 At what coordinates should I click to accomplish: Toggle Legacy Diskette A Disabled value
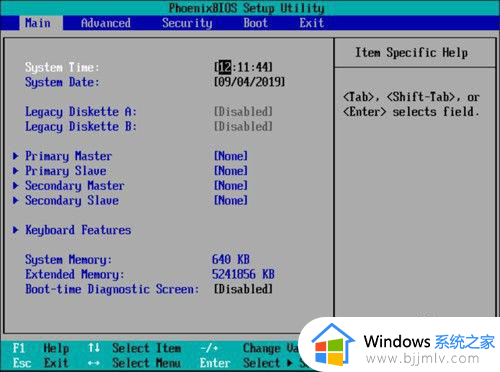(x=243, y=112)
